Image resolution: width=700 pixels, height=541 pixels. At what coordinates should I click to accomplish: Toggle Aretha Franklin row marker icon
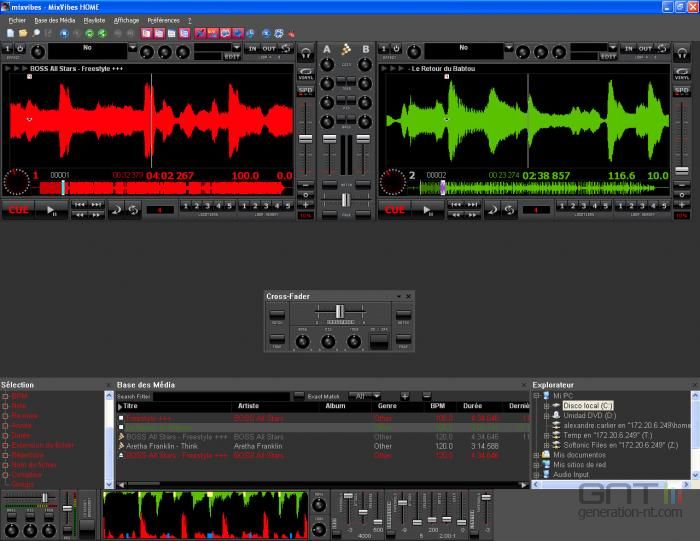pos(121,446)
